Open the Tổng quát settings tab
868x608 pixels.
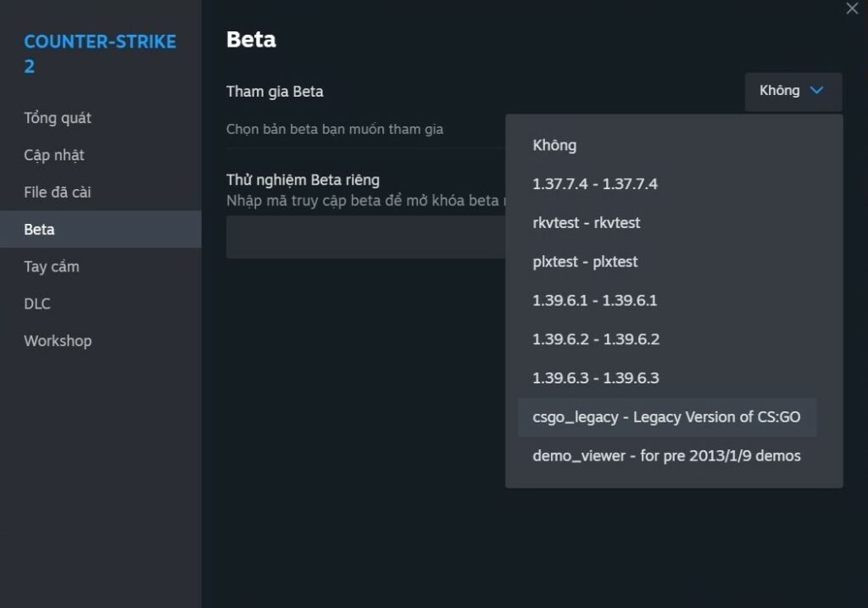coord(58,118)
